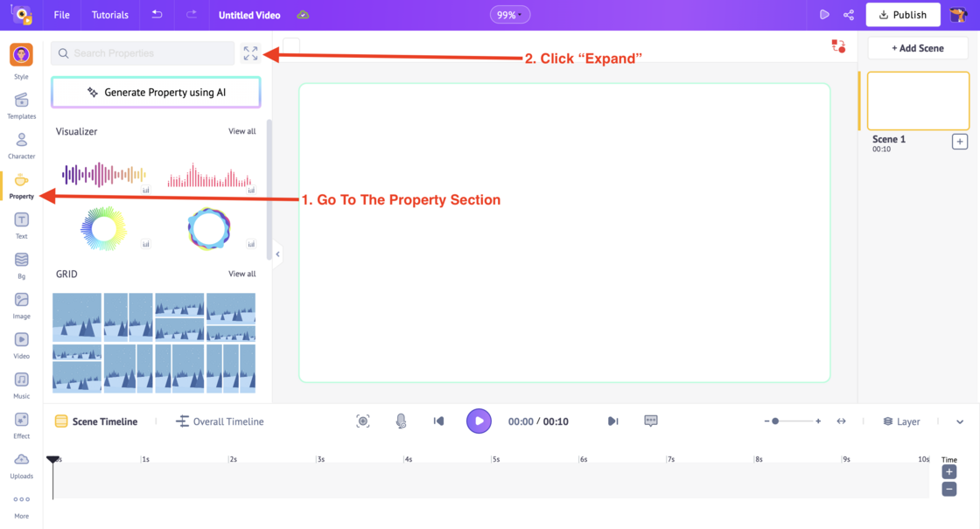
Task: Collapse the property panel with arrow
Action: [277, 254]
